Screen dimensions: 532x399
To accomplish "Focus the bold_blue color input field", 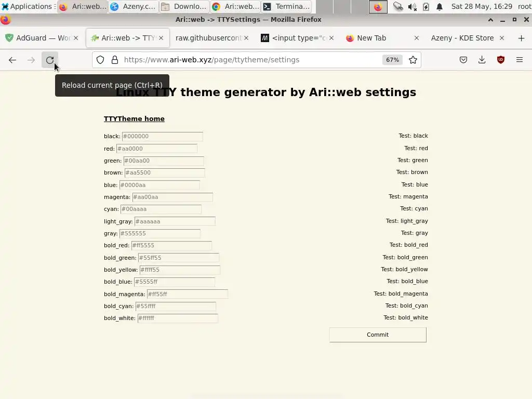I will 175,282.
